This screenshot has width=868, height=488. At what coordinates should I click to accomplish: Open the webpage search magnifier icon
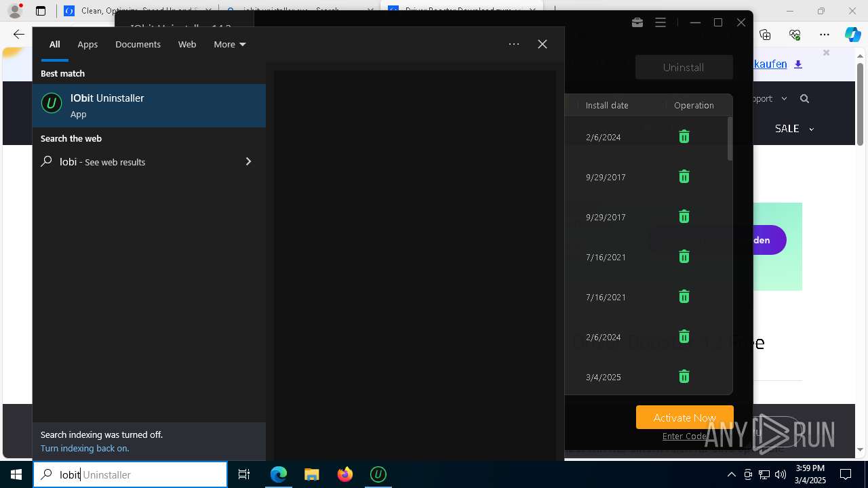tap(804, 99)
